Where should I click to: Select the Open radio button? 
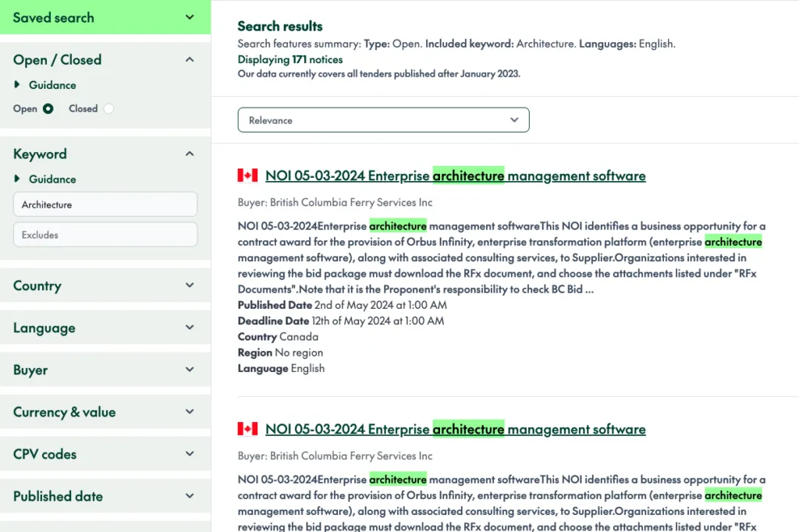48,108
